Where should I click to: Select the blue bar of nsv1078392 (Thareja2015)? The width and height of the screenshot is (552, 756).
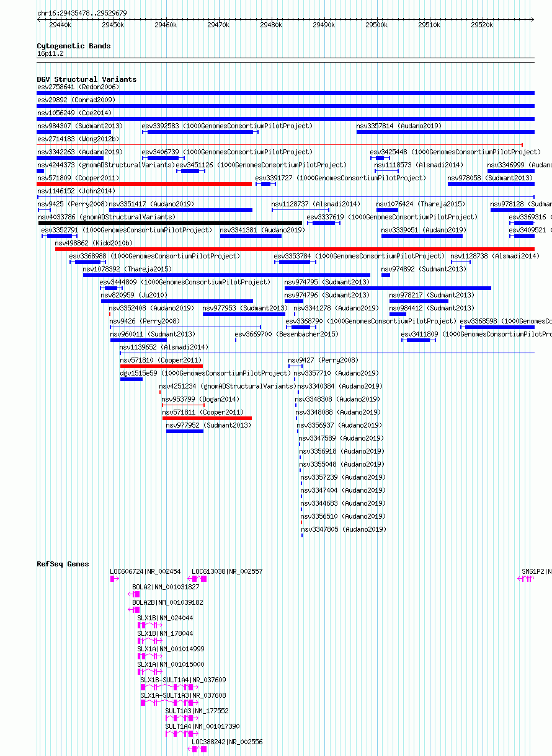(x=226, y=275)
